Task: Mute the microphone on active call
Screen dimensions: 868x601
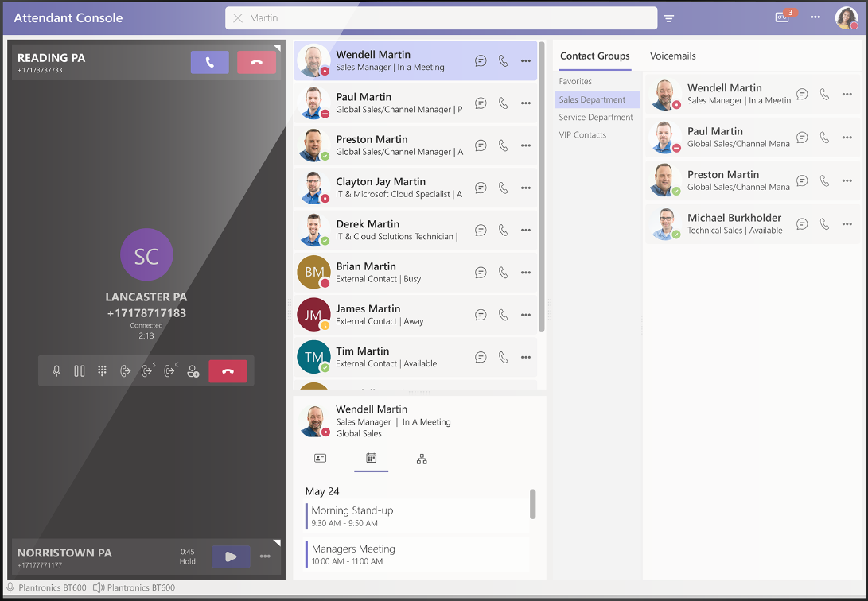Action: click(56, 371)
